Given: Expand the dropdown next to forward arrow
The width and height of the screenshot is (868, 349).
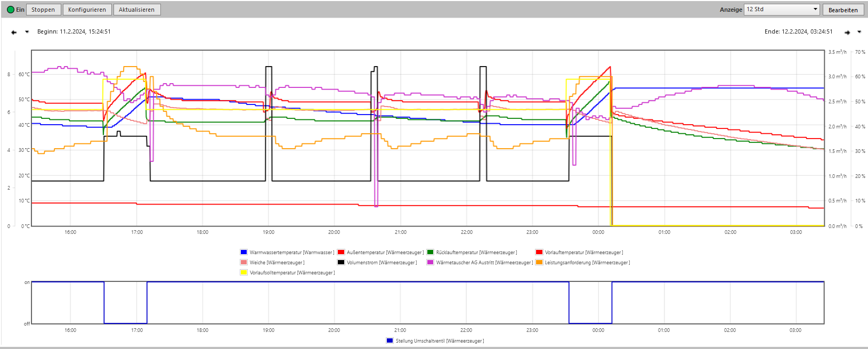Looking at the screenshot, I should pos(859,32).
